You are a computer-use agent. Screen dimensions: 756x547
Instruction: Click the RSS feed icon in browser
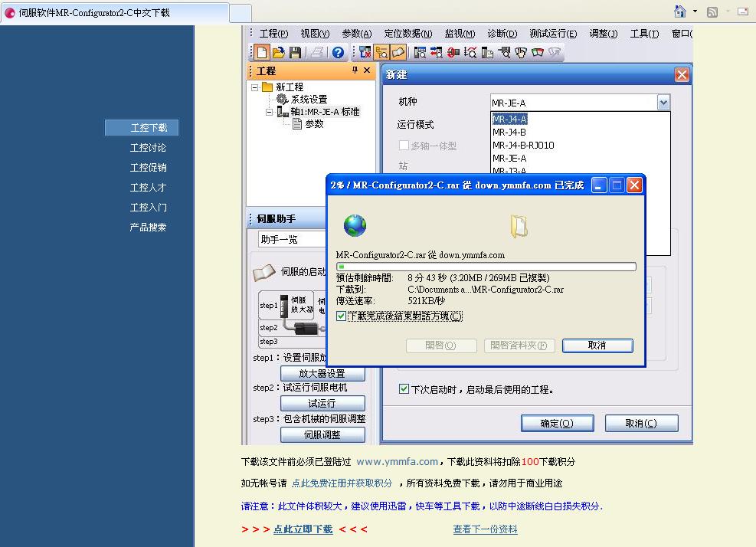coord(712,11)
